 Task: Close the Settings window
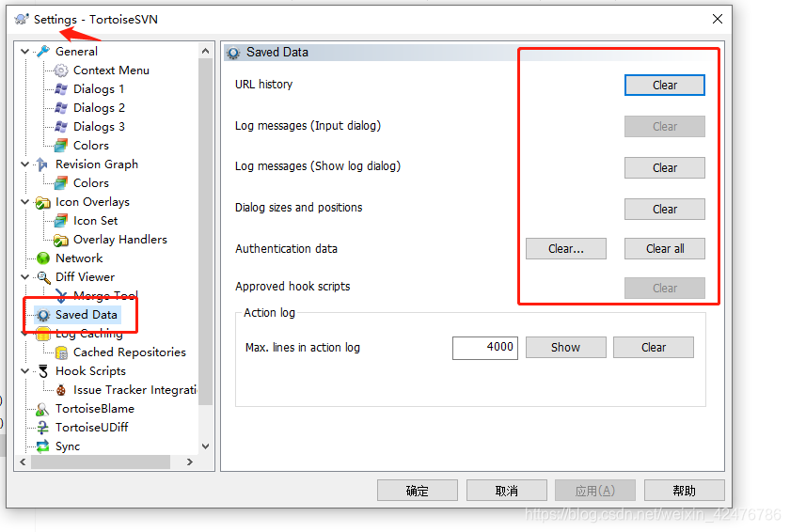[718, 19]
